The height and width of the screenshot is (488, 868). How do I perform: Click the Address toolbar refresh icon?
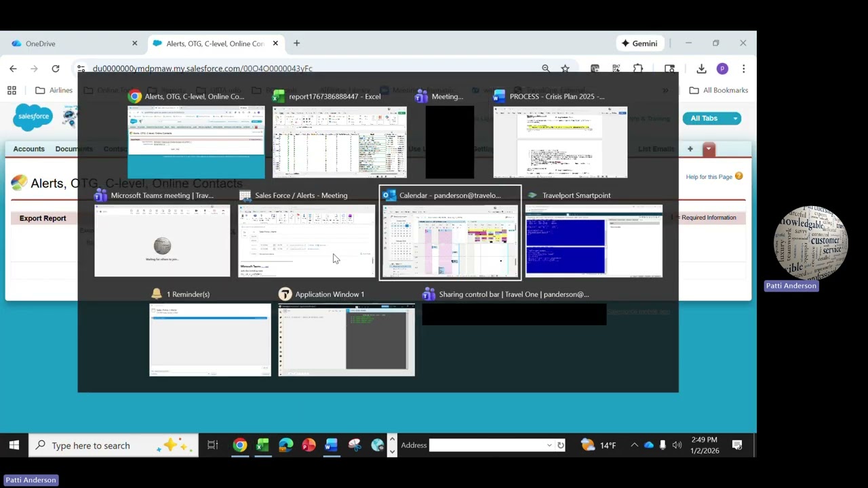(x=561, y=445)
